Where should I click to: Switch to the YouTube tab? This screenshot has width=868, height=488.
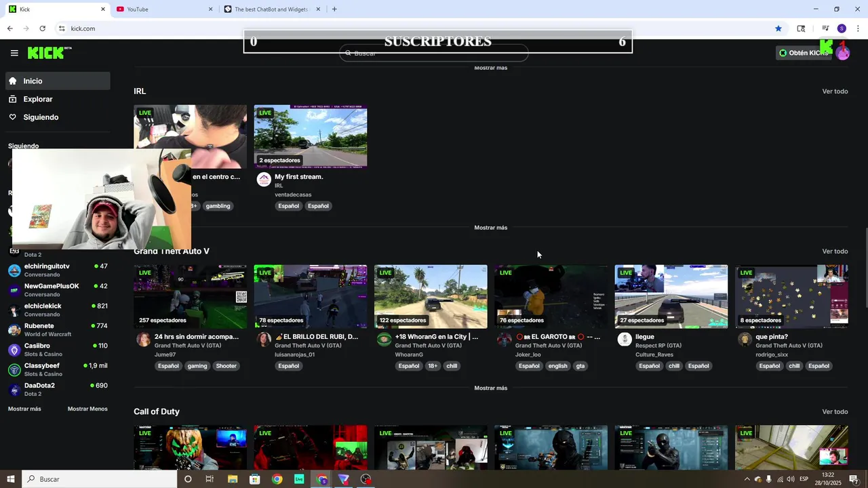click(165, 9)
